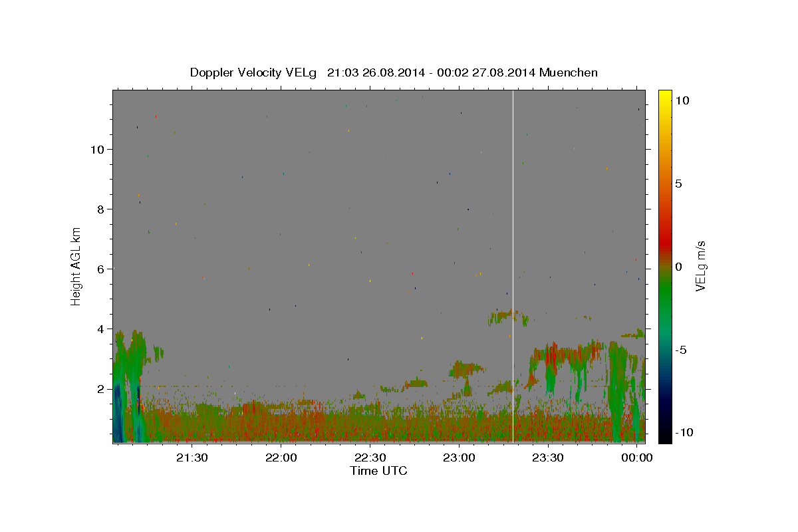
Task: Click the colorbar value 0 label
Action: (679, 266)
